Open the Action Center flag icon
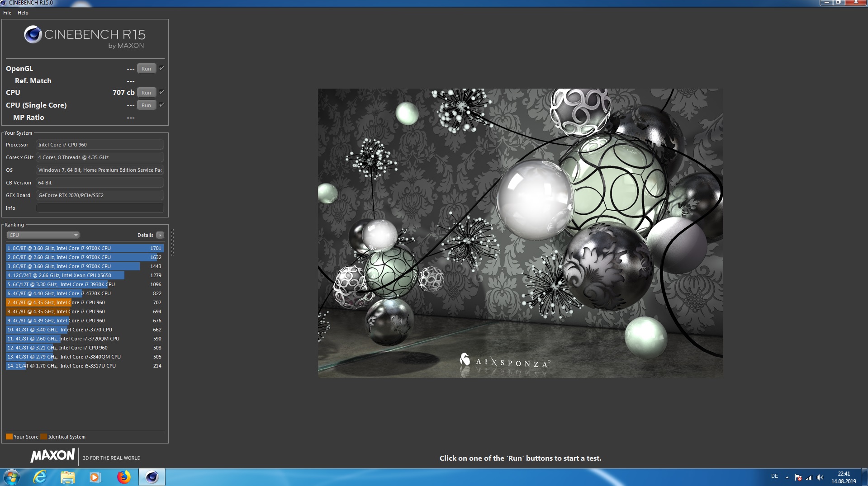The height and width of the screenshot is (486, 868). pos(798,477)
